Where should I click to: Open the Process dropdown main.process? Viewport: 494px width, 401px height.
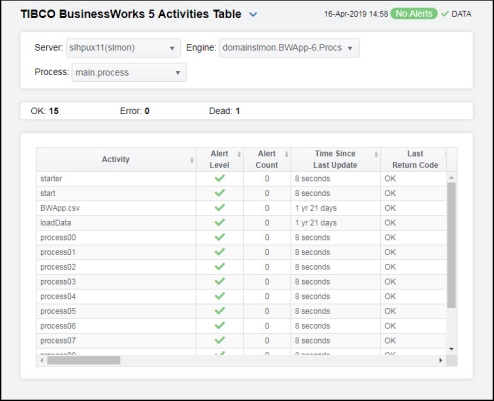click(x=129, y=73)
